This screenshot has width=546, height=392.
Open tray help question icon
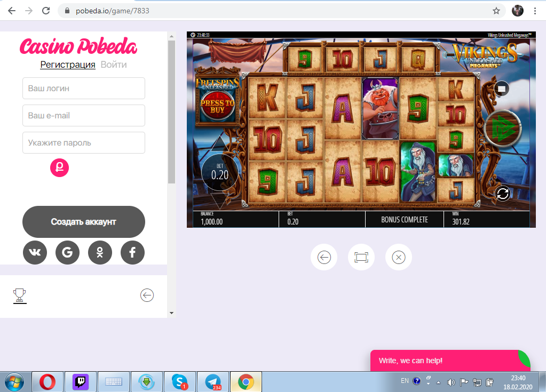(416, 381)
